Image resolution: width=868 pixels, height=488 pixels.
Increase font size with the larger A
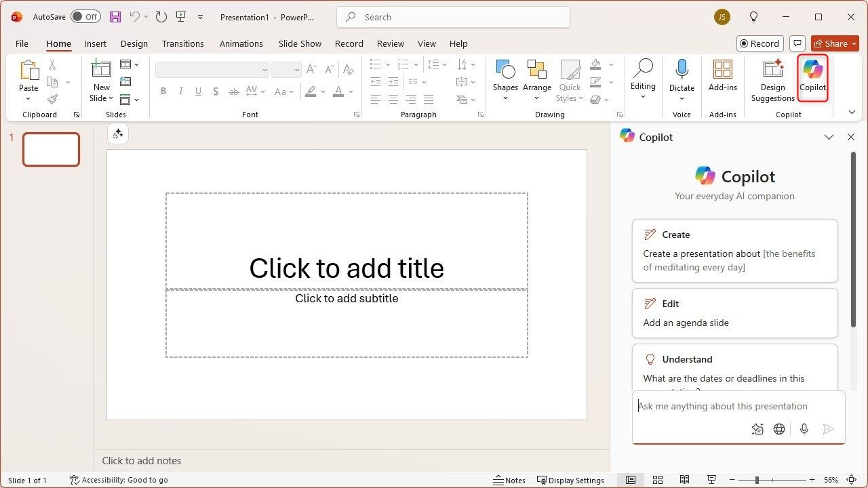311,69
